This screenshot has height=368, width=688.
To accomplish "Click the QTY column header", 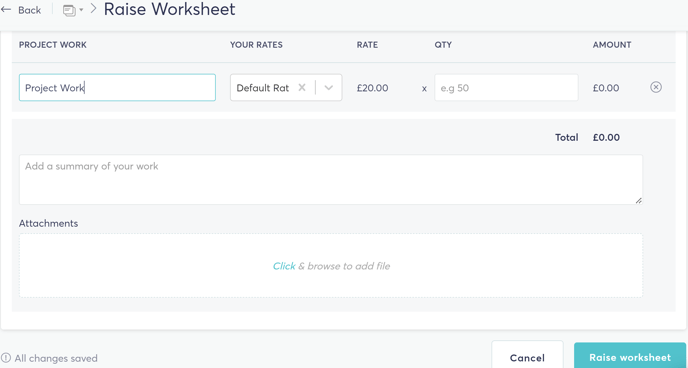I will pyautogui.click(x=443, y=45).
